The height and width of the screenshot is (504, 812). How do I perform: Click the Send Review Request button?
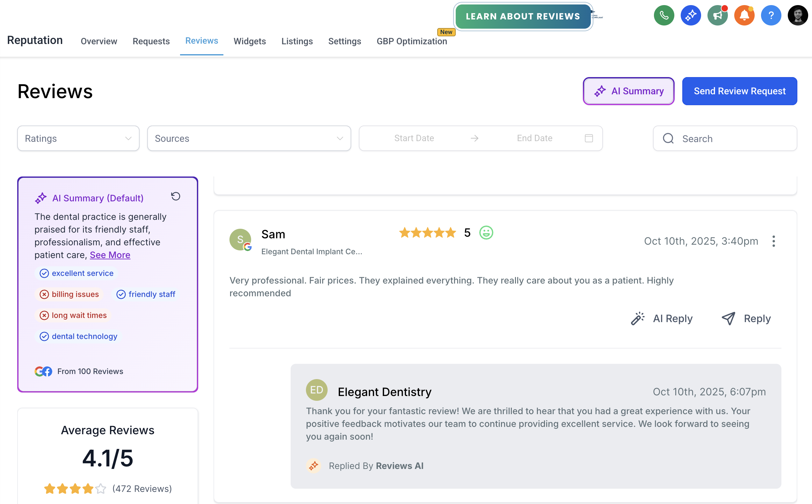point(739,91)
